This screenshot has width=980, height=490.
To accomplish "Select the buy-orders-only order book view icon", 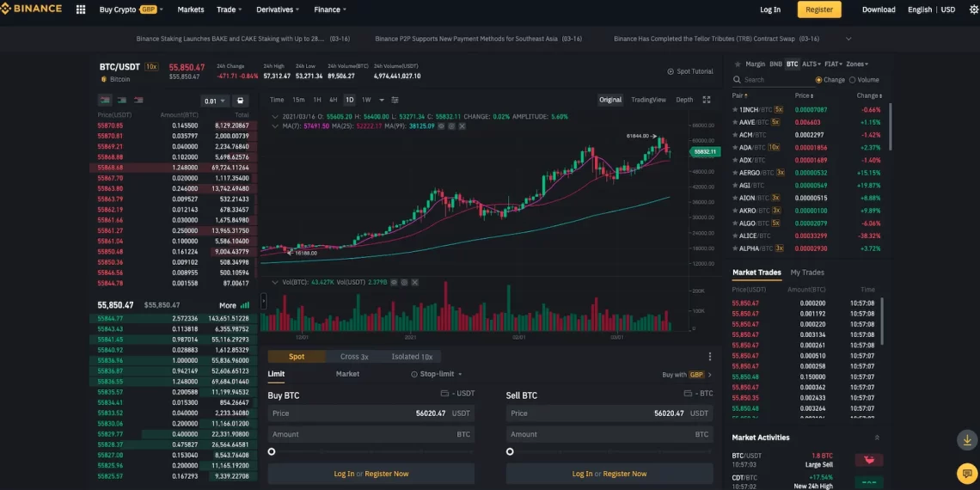I will pos(122,100).
